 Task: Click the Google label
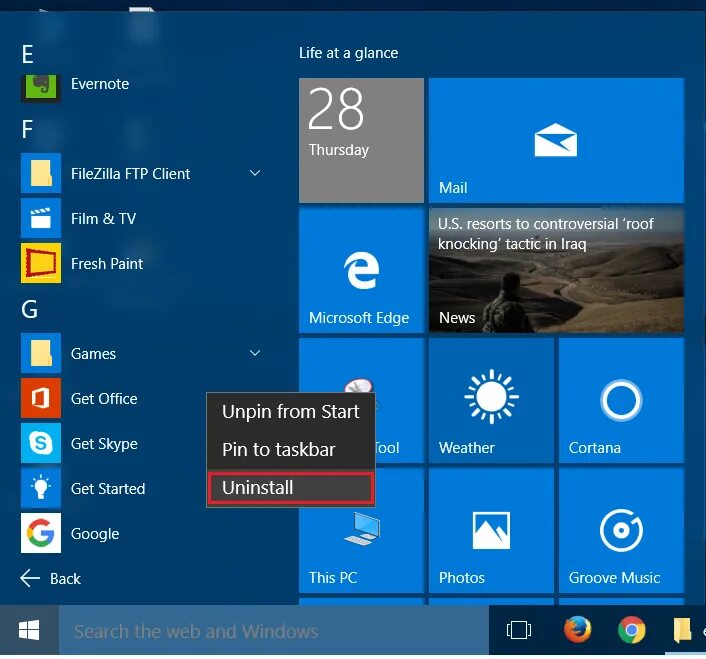(x=95, y=534)
